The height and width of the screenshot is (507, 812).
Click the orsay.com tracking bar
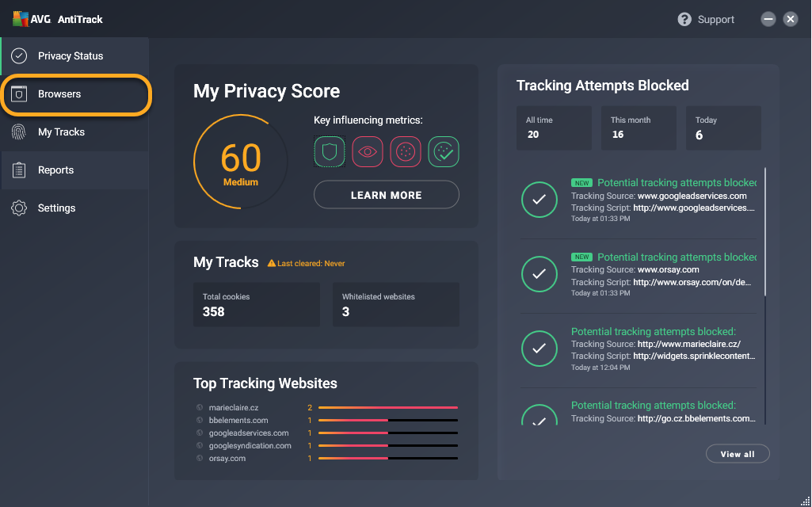pyautogui.click(x=388, y=459)
